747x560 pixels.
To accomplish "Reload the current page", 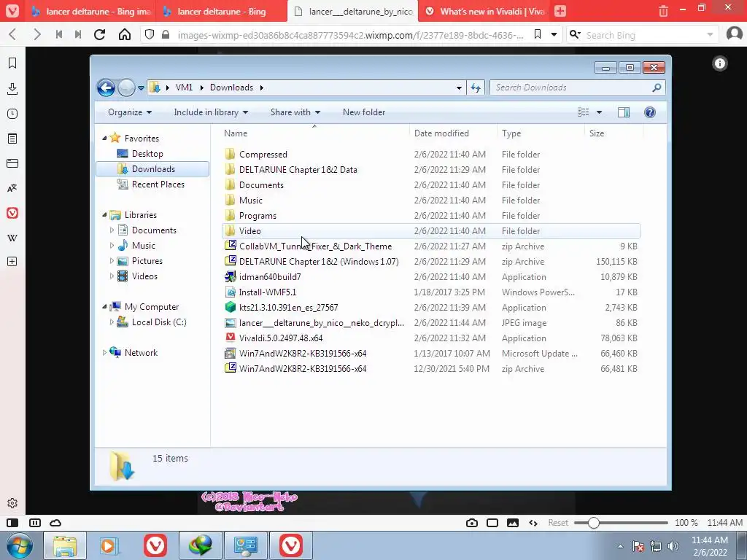I will 99,35.
